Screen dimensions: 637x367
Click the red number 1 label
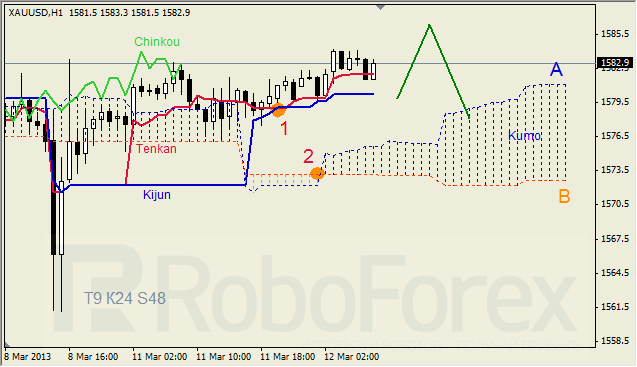[x=284, y=128]
